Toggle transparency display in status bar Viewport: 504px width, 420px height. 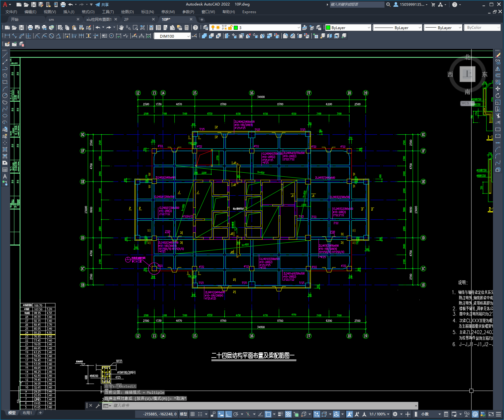288,414
